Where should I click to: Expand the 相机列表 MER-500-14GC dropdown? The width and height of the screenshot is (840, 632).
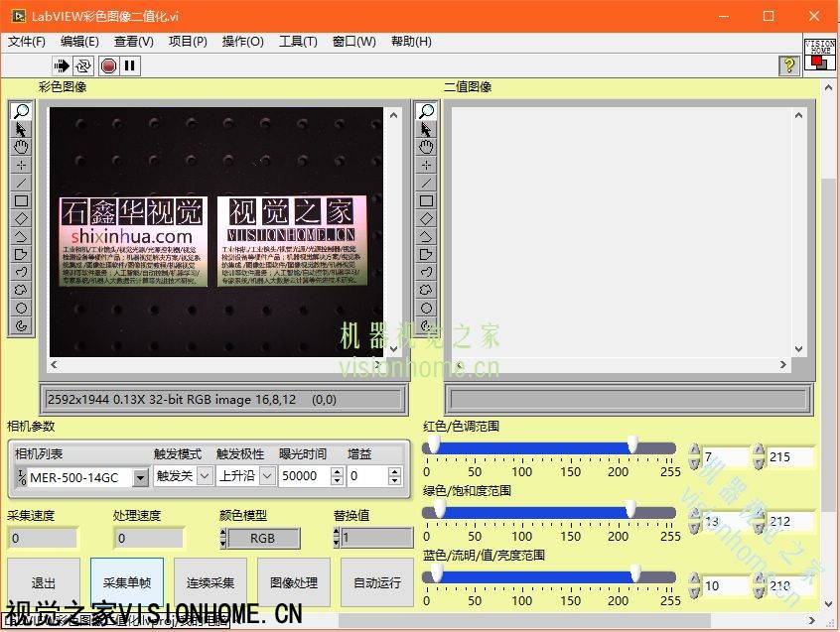(140, 477)
